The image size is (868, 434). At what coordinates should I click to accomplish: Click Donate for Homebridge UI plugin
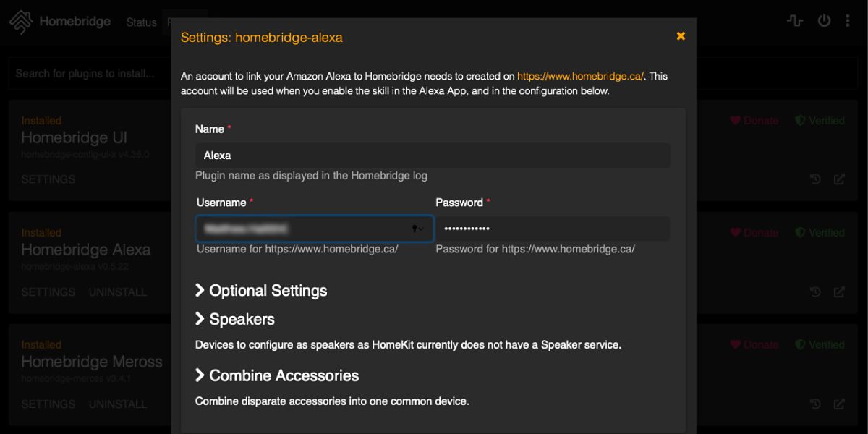pos(754,121)
